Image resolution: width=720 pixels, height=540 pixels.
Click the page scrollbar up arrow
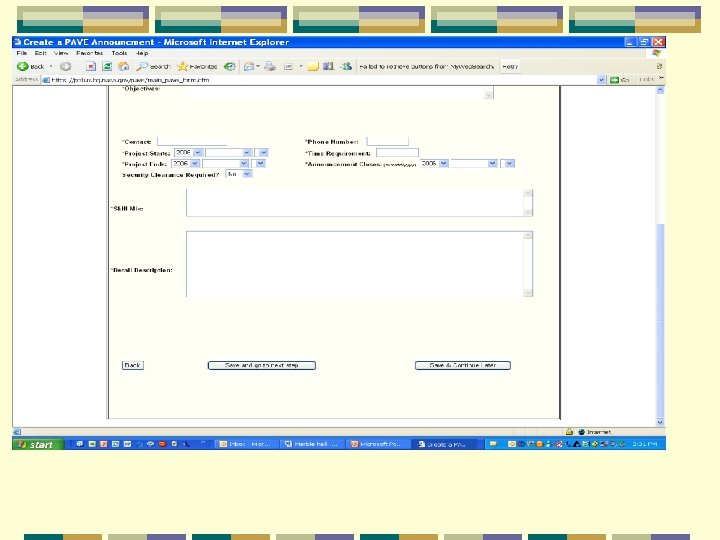point(660,90)
